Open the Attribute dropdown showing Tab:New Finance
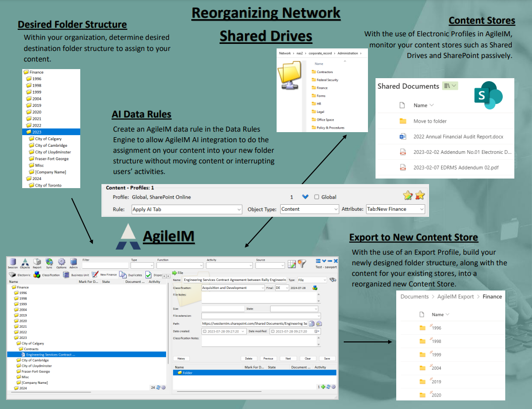This screenshot has width=532, height=409. (x=395, y=209)
